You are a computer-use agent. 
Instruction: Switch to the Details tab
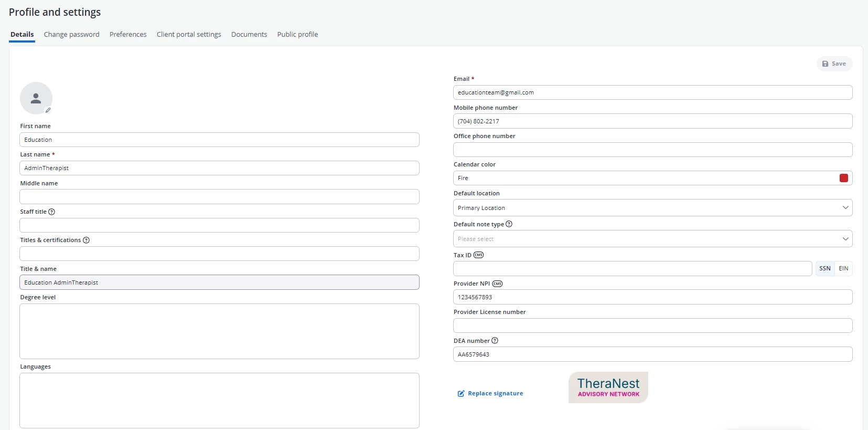tap(22, 34)
